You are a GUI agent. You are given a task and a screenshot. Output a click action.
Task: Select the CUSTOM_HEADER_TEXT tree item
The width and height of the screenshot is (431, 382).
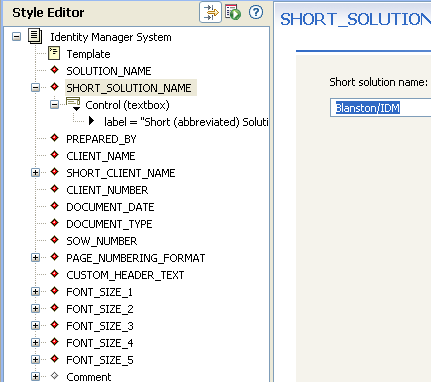[125, 275]
